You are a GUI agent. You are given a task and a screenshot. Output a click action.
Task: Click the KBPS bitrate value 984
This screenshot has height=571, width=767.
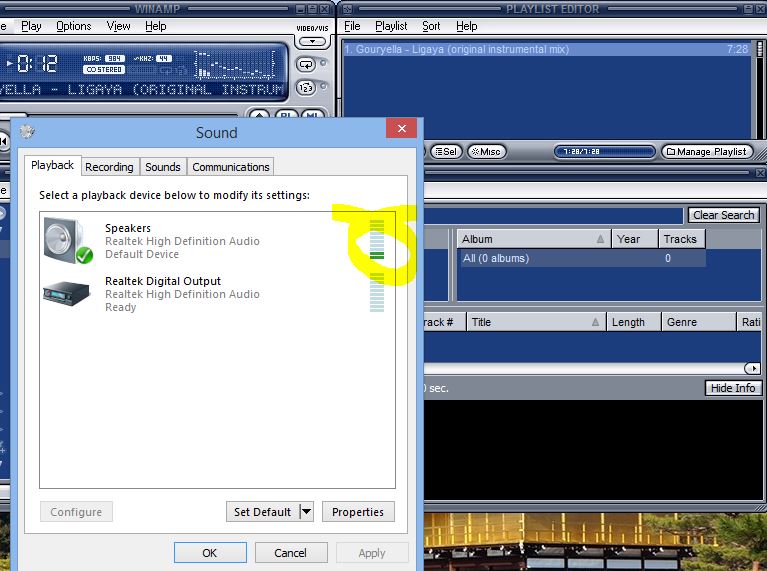pos(114,58)
